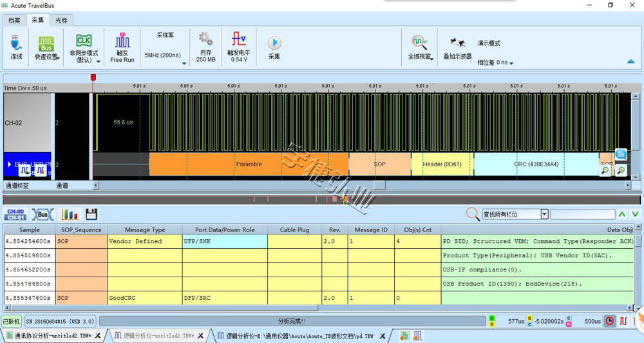Toggle the C-D cursor pair indicator

click(569, 321)
